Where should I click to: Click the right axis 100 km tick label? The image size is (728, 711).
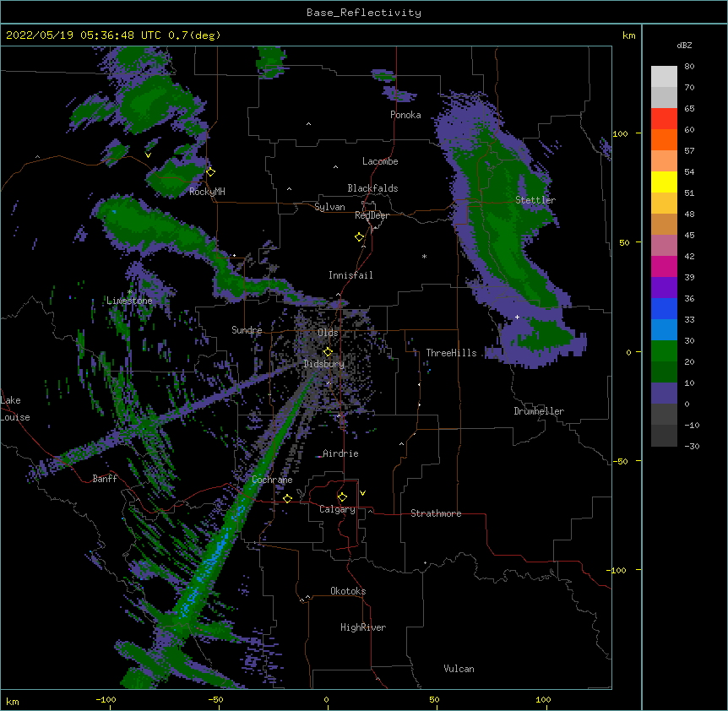(620, 133)
